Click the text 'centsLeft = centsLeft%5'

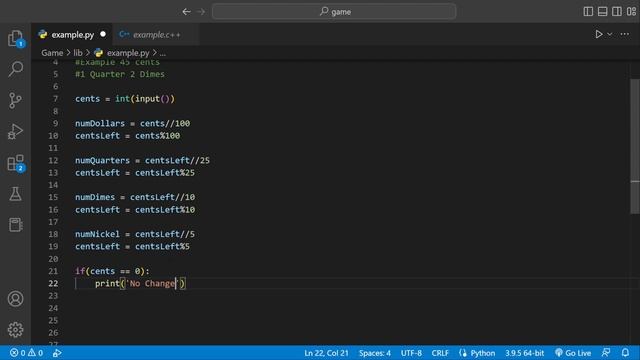point(132,247)
